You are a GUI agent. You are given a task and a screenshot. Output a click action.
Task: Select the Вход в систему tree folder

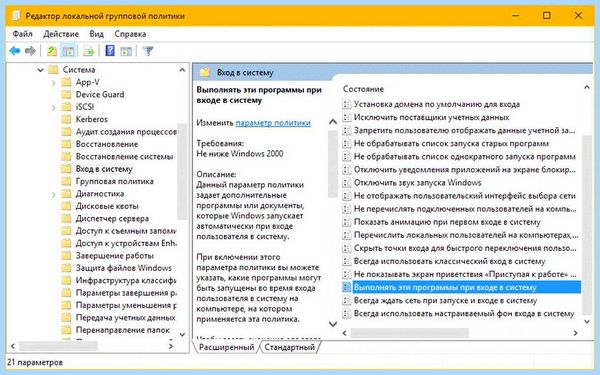104,169
